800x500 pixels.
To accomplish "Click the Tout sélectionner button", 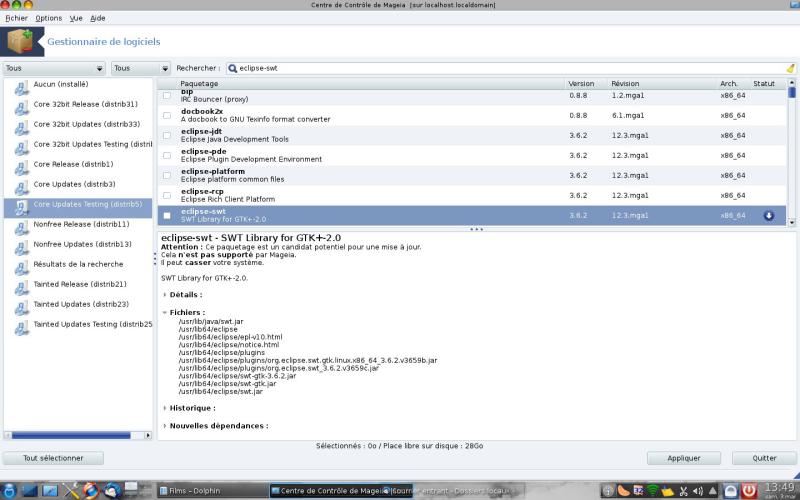I will click(53, 458).
